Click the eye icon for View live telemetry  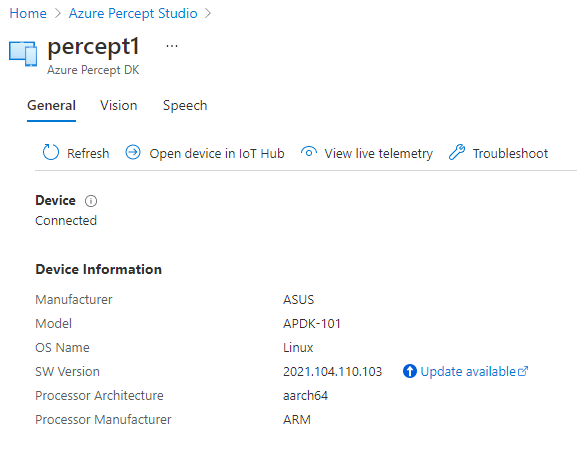(309, 152)
